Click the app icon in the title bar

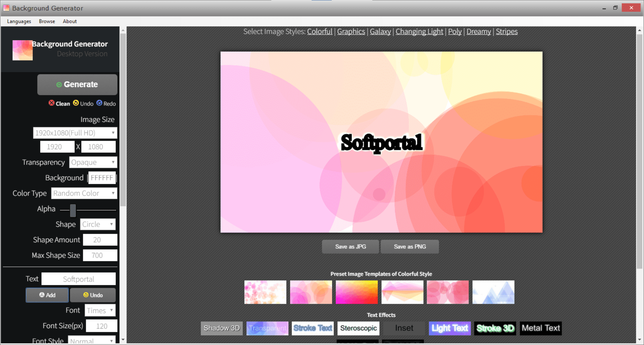[x=6, y=8]
